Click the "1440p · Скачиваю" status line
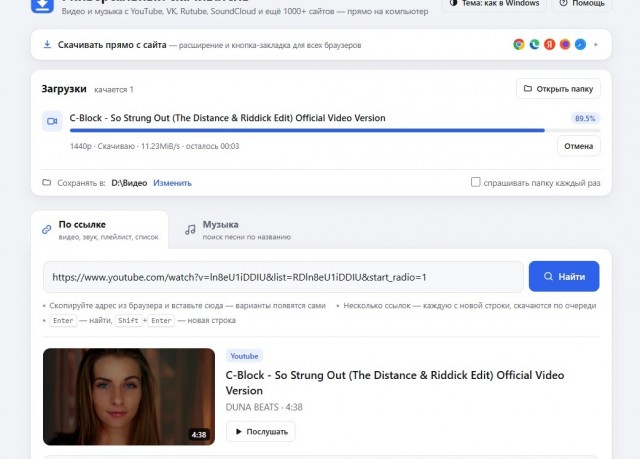The height and width of the screenshot is (459, 640). click(154, 146)
